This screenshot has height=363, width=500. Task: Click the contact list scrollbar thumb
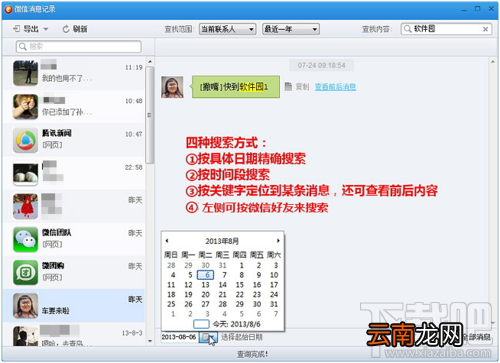(x=150, y=115)
